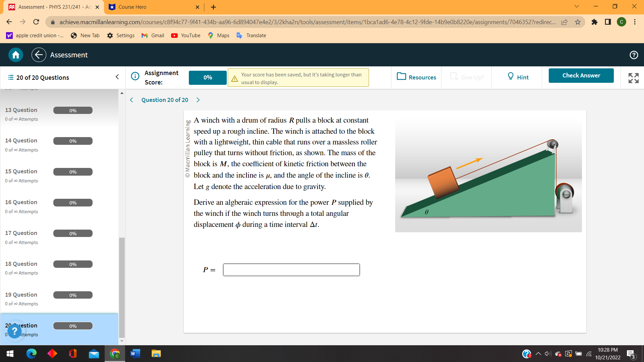This screenshot has width=644, height=362.
Task: Click the Assessment home icon
Action: [15, 55]
